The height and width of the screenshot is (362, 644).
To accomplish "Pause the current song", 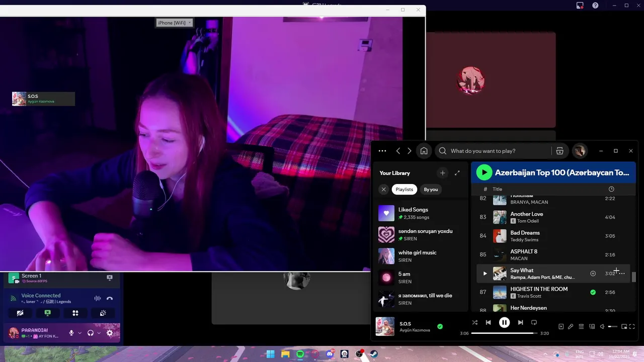I will click(504, 322).
